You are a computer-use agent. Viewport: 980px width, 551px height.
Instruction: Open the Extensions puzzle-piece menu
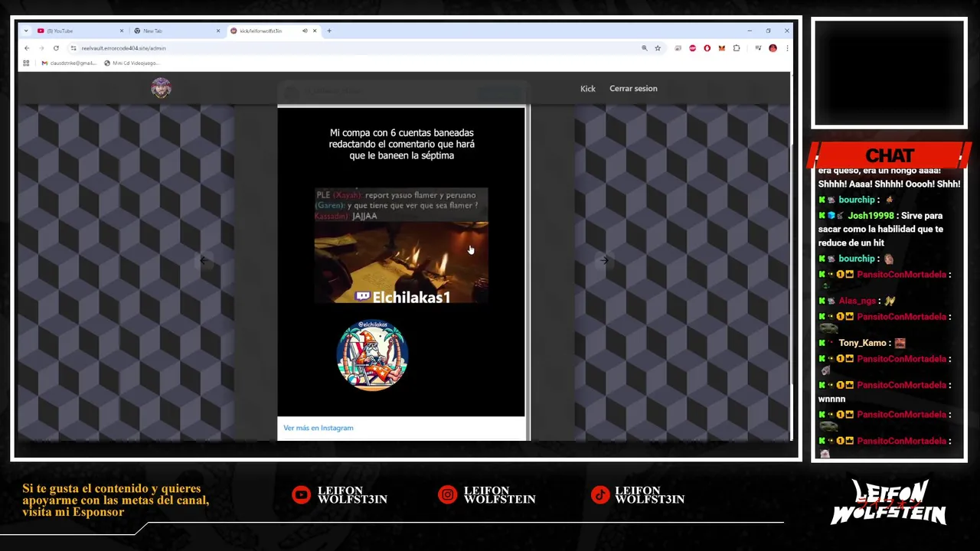pyautogui.click(x=737, y=48)
